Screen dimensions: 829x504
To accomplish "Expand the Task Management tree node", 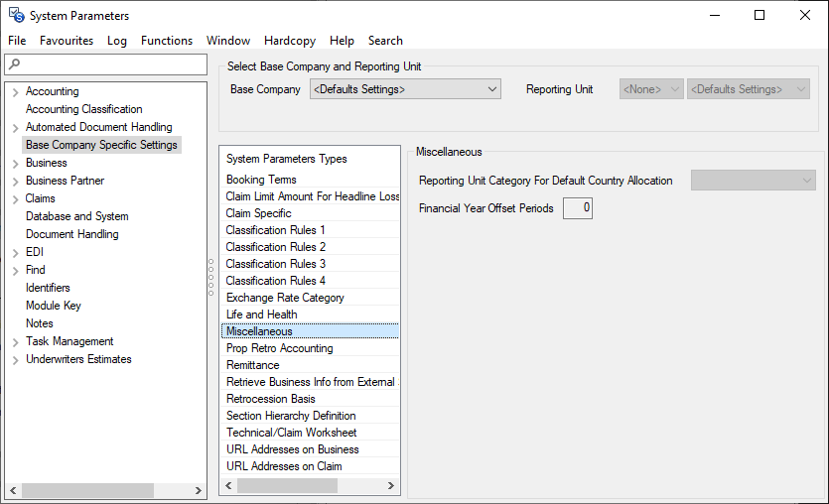I will [15, 342].
